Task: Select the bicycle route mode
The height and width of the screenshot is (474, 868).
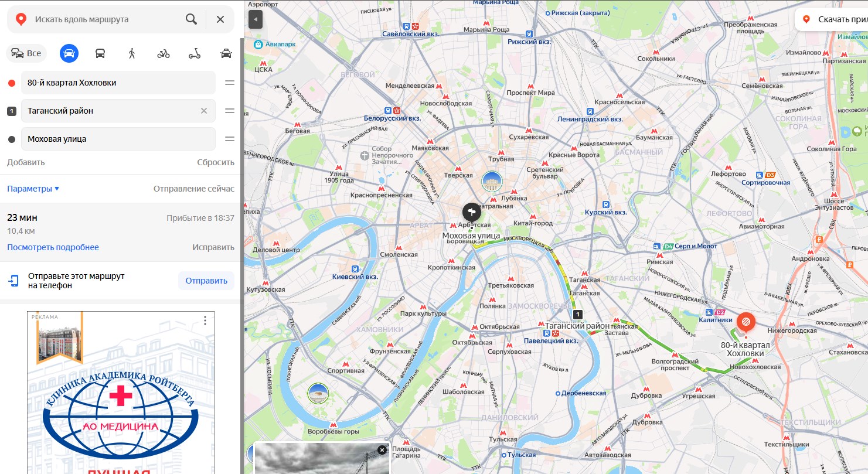Action: pos(164,53)
